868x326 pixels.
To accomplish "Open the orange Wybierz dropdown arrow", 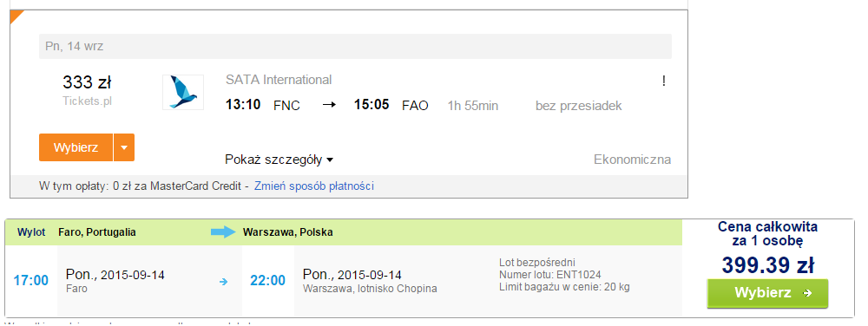I will click(x=124, y=147).
